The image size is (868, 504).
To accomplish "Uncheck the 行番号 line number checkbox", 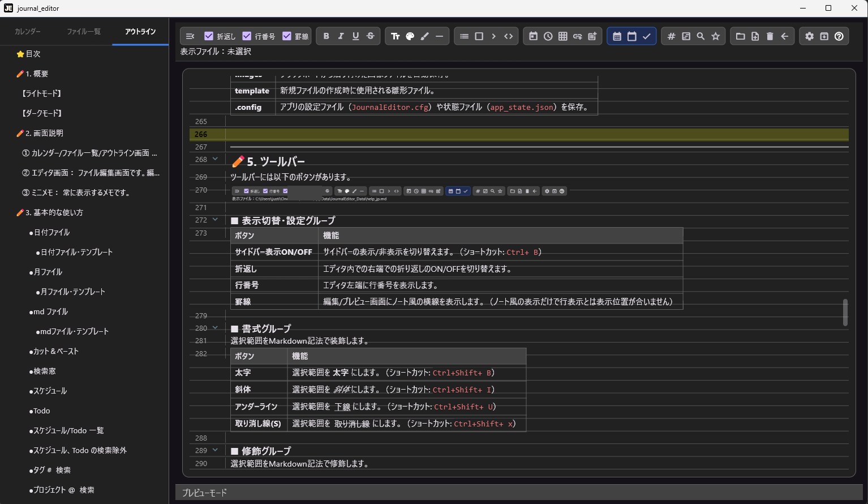I will click(247, 36).
